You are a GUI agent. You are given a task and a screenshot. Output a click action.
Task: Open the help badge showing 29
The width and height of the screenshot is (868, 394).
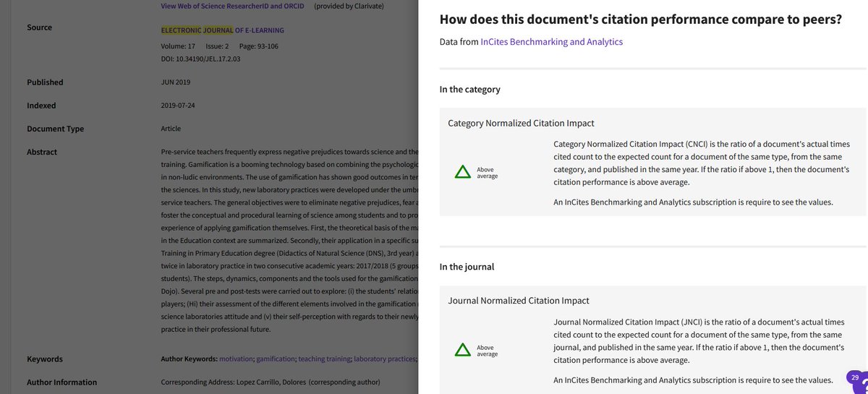[854, 377]
